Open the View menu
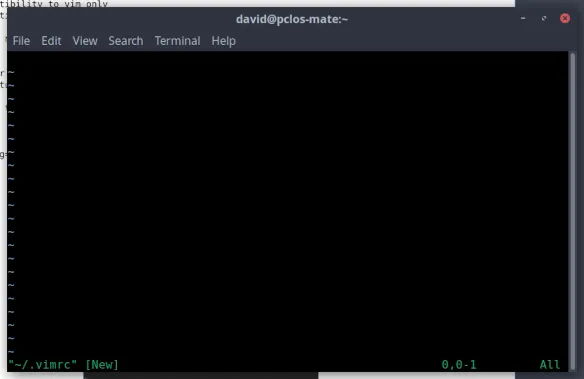The image size is (584, 379). [85, 41]
